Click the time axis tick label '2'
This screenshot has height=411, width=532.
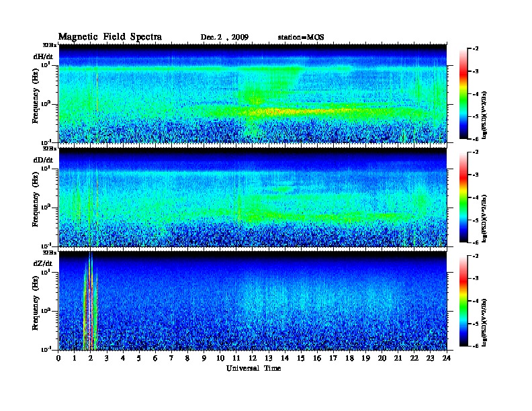[90, 359]
